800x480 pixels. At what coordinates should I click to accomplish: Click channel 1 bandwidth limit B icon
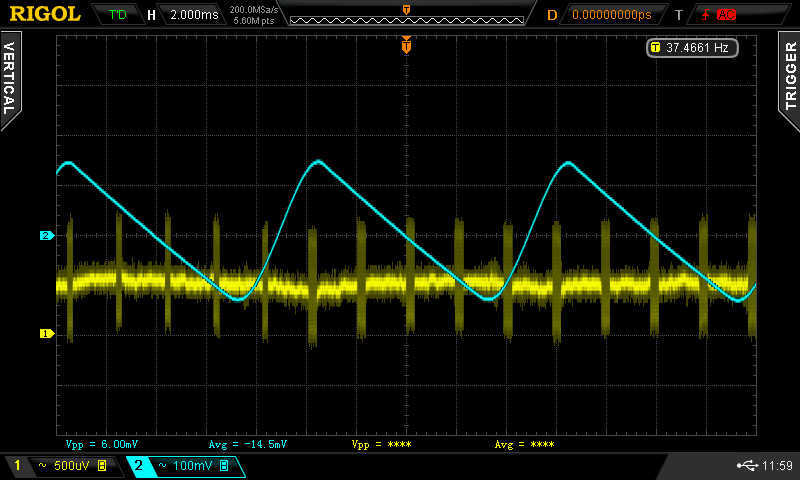point(102,466)
